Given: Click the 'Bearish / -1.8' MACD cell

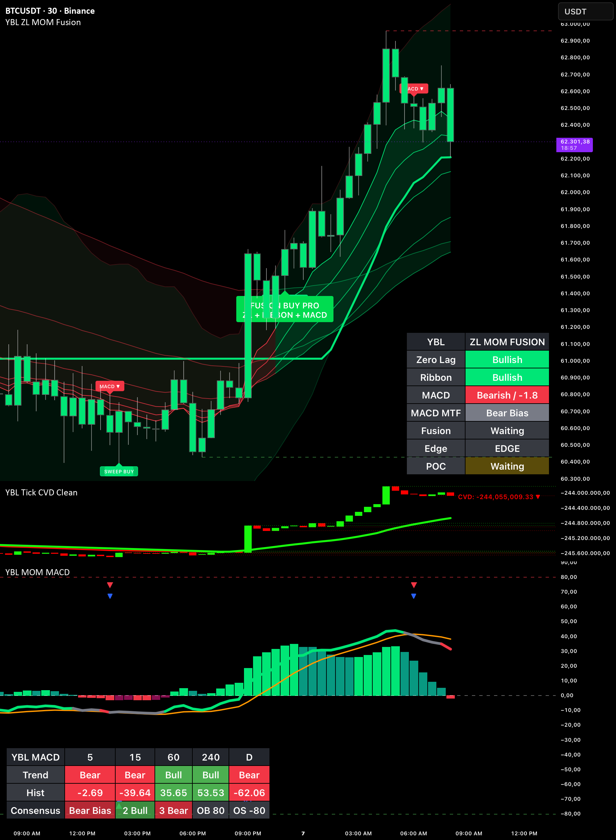Looking at the screenshot, I should pyautogui.click(x=507, y=395).
